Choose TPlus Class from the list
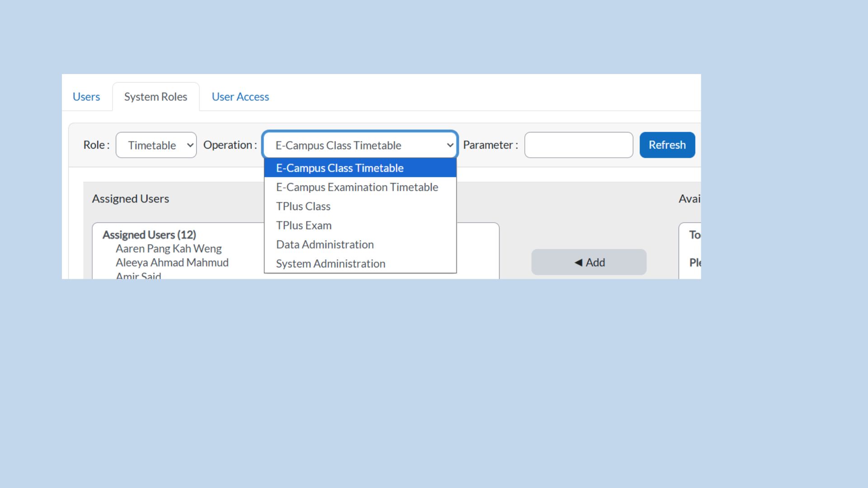 click(303, 206)
